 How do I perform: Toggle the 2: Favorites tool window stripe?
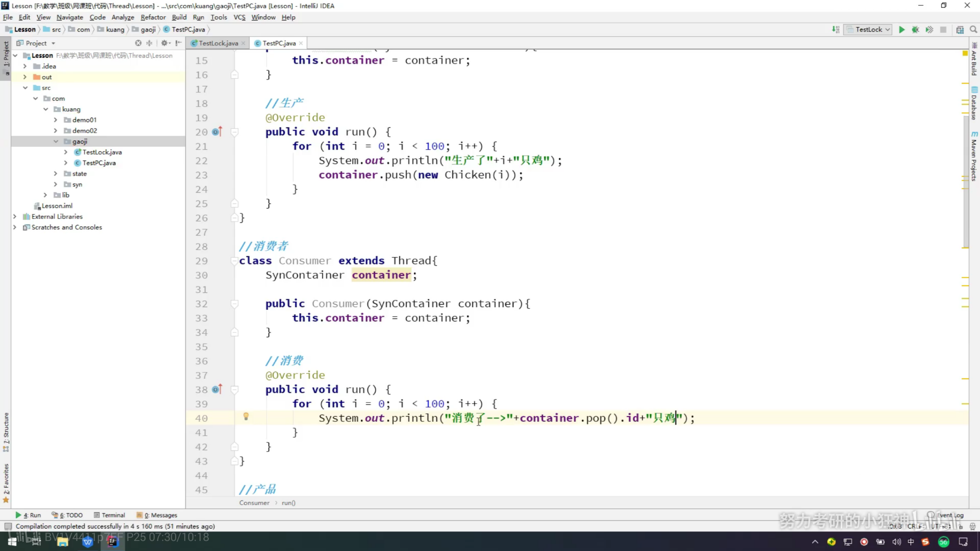(x=6, y=484)
